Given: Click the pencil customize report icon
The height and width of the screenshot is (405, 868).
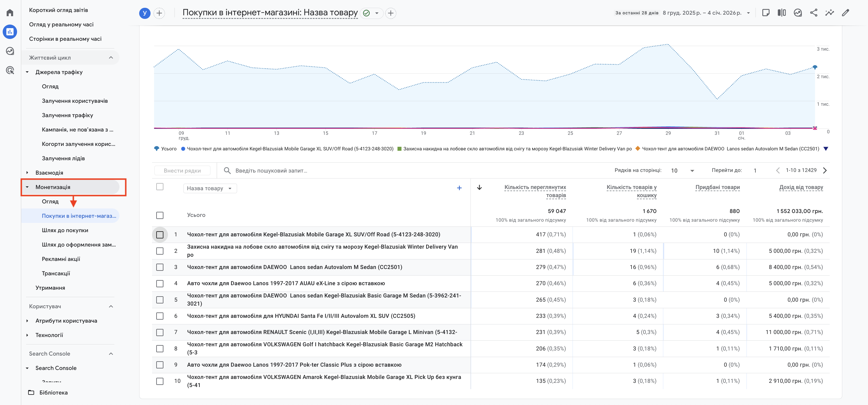Looking at the screenshot, I should tap(845, 13).
